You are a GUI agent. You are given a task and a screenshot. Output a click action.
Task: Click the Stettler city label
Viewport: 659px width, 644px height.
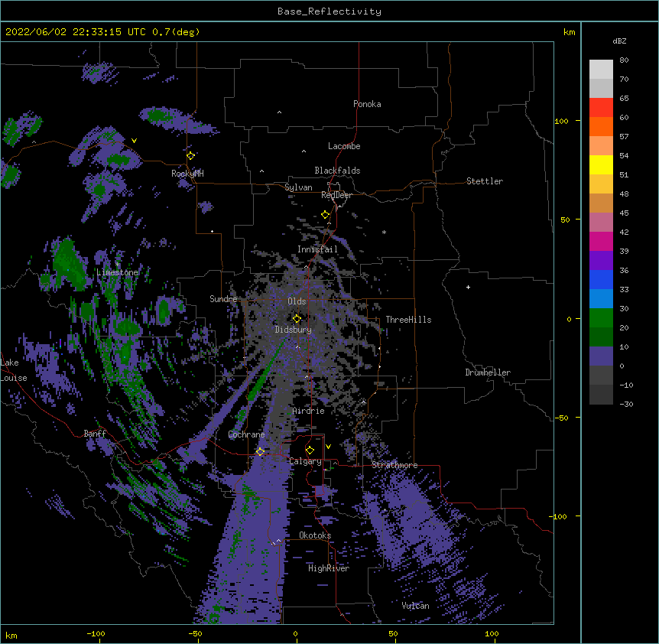click(485, 181)
